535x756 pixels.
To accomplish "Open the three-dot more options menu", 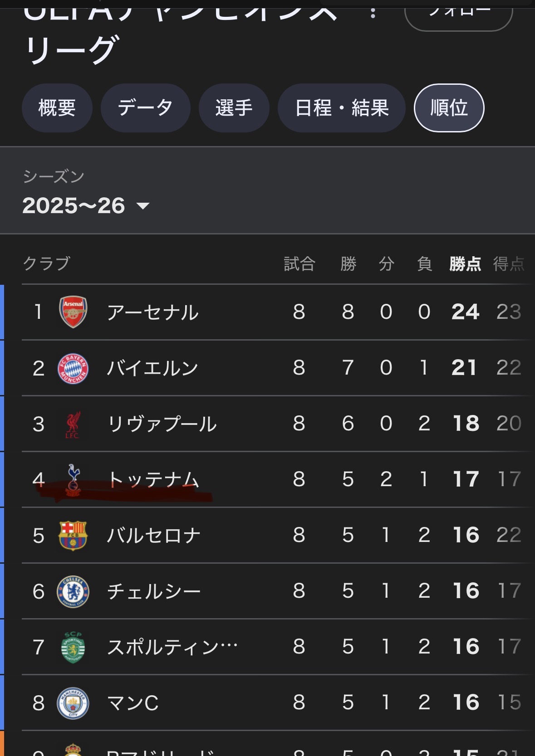I will 373,12.
